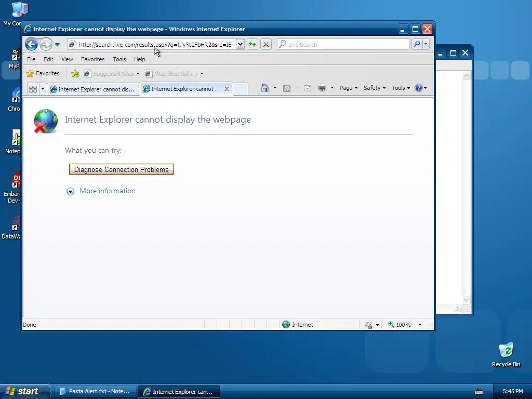Run search with the magnifier button
Screen dimensions: 532x399
pos(417,45)
